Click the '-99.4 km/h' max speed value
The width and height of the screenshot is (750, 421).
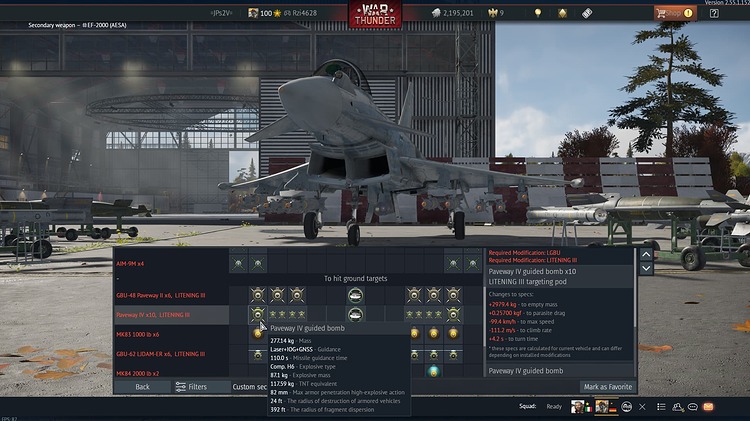tap(502, 321)
